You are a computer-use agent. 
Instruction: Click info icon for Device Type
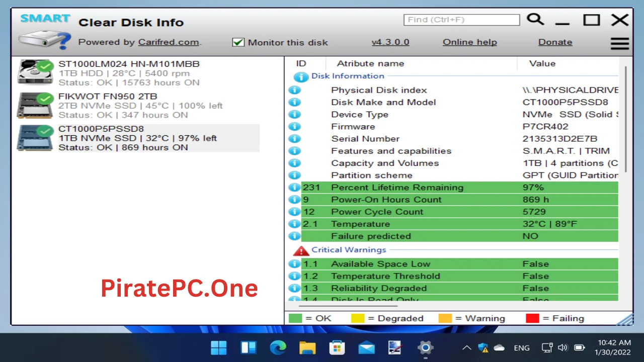pos(294,114)
